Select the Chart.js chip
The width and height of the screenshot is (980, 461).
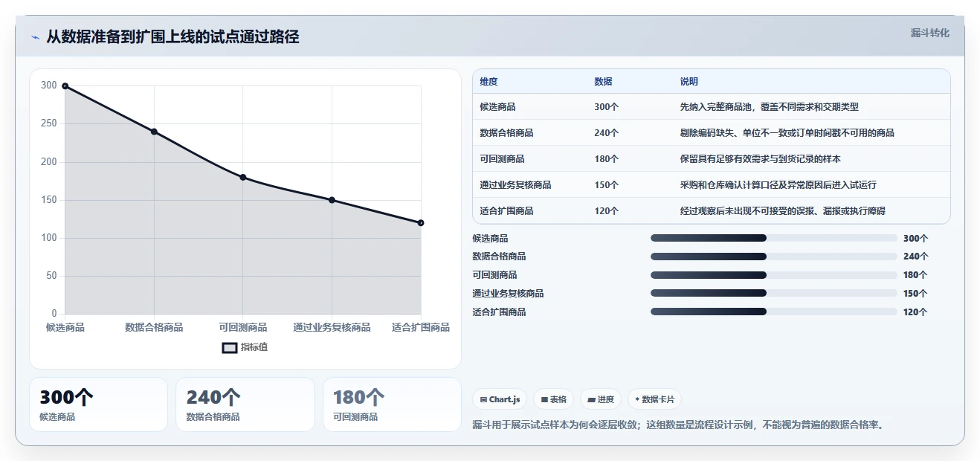pyautogui.click(x=500, y=399)
